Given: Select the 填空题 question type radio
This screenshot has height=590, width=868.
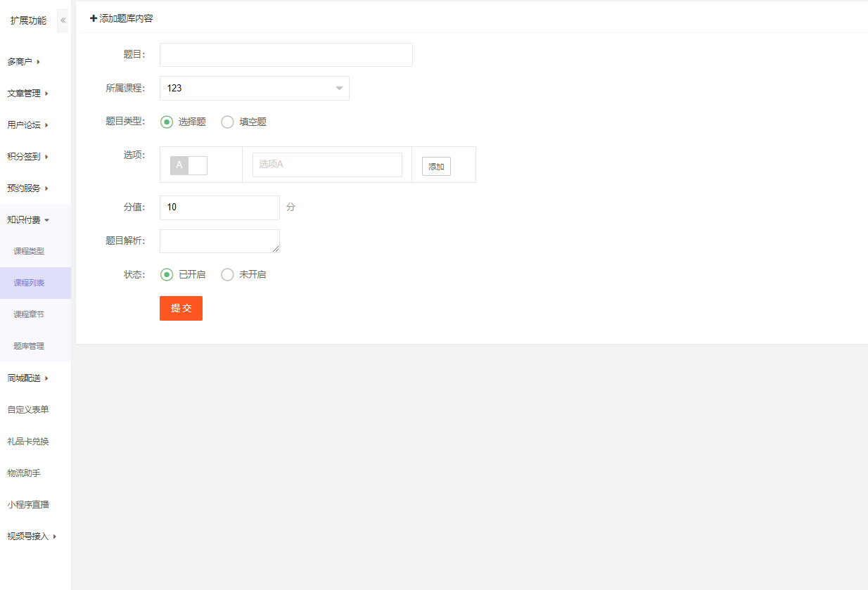Looking at the screenshot, I should click(x=227, y=122).
